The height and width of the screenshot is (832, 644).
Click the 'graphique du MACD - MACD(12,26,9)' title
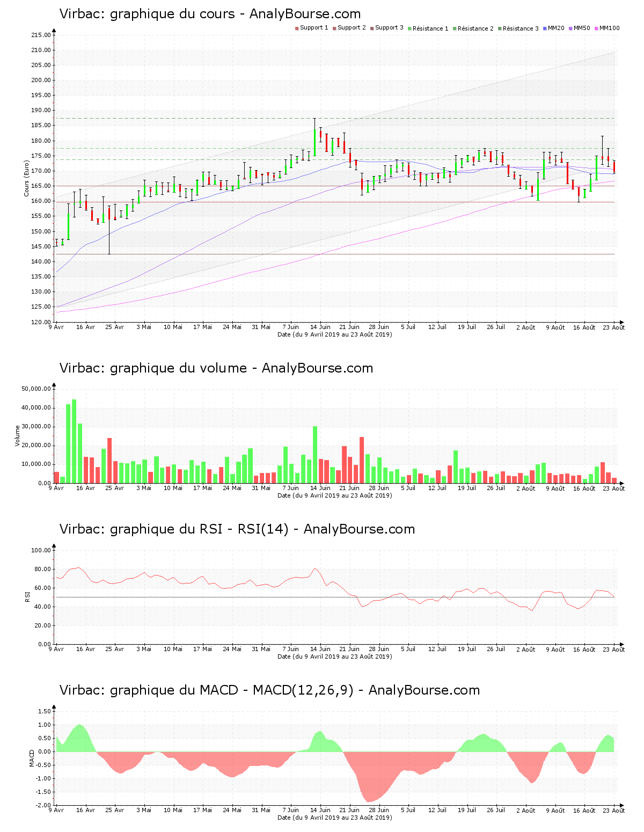pyautogui.click(x=269, y=690)
